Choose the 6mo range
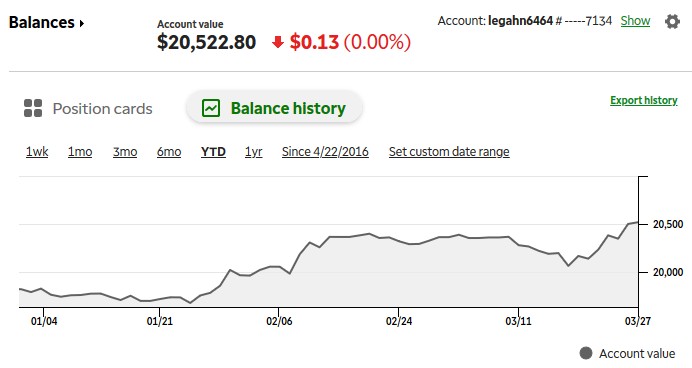Image resolution: width=692 pixels, height=368 pixels. (x=169, y=152)
